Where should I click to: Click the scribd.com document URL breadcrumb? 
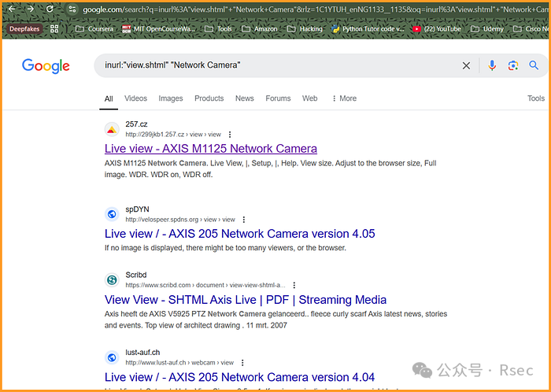click(205, 285)
